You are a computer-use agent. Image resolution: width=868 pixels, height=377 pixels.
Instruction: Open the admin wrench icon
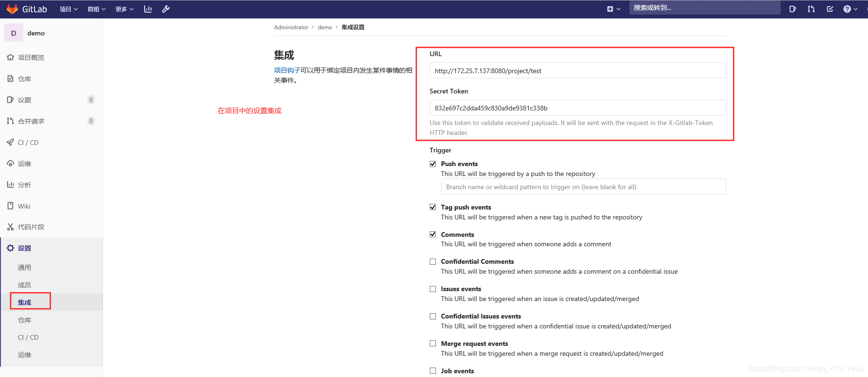point(166,9)
